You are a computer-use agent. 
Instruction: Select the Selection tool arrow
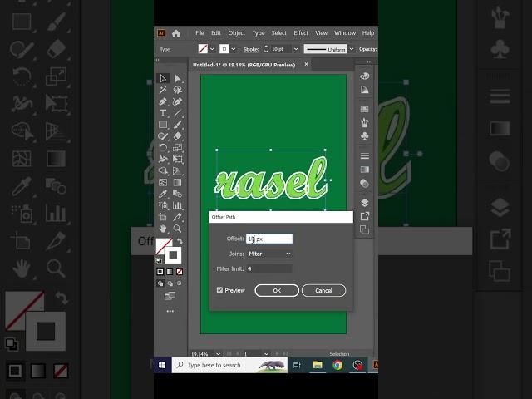[x=163, y=78]
